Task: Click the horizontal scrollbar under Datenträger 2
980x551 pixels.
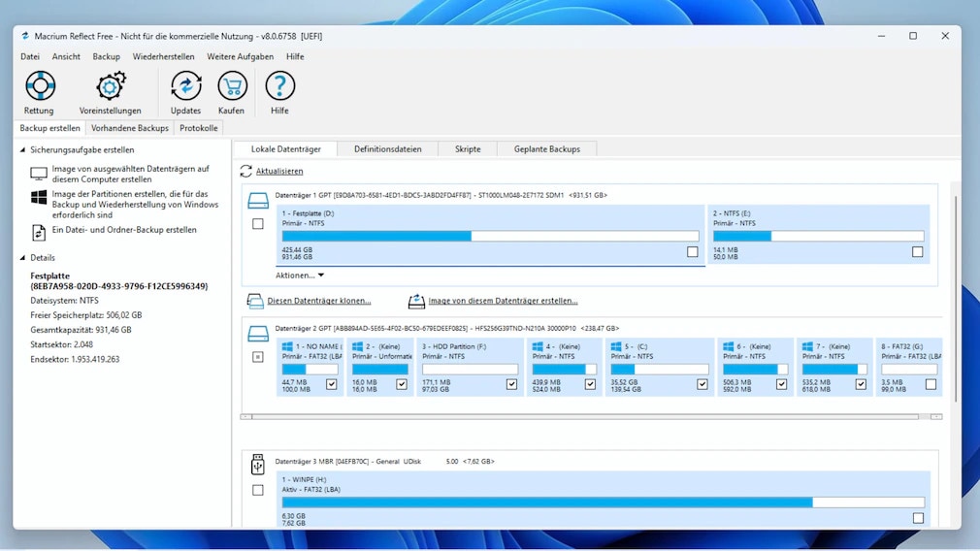Action: click(x=582, y=416)
